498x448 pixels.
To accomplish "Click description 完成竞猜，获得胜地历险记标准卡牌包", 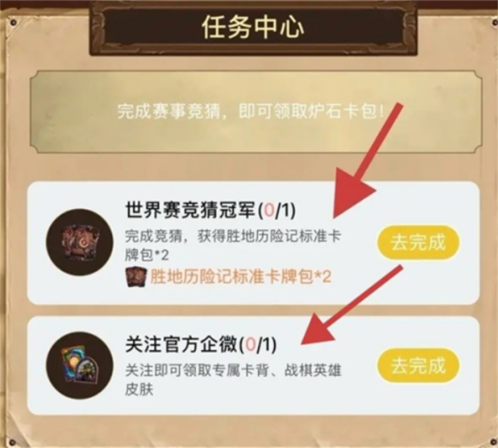I will click(233, 245).
